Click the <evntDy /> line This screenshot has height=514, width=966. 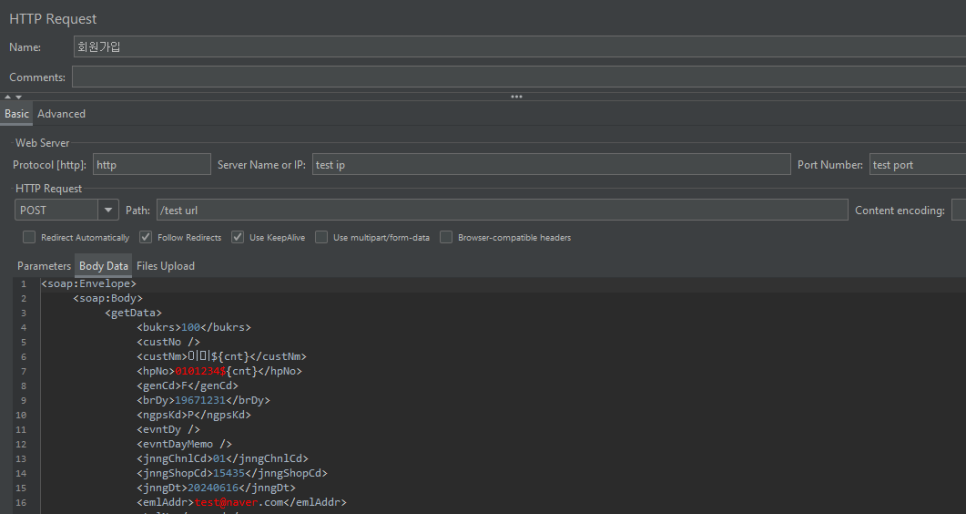(169, 430)
